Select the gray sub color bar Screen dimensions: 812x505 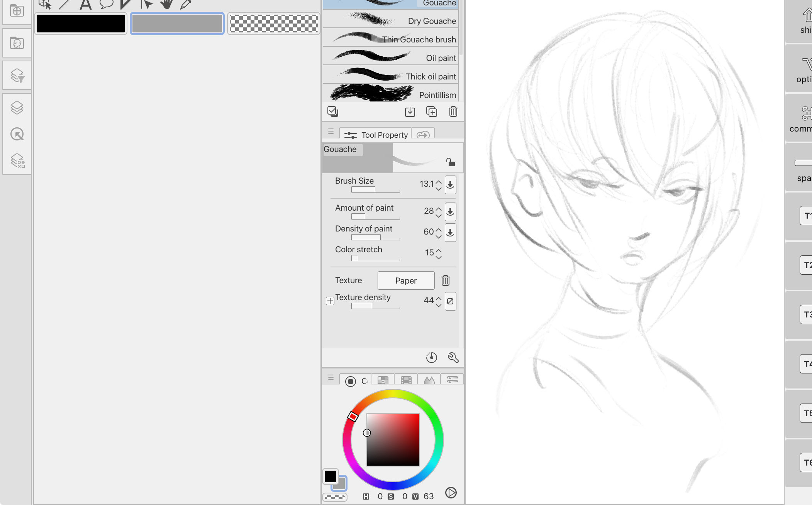pos(177,24)
